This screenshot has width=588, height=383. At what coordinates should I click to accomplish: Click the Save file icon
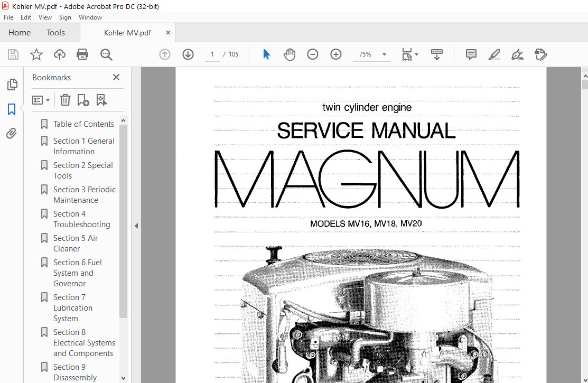tap(13, 54)
